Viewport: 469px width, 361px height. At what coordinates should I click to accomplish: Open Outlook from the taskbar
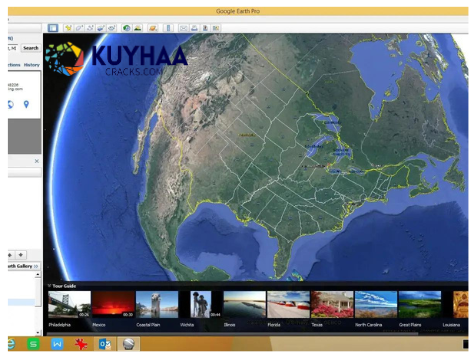pos(105,344)
